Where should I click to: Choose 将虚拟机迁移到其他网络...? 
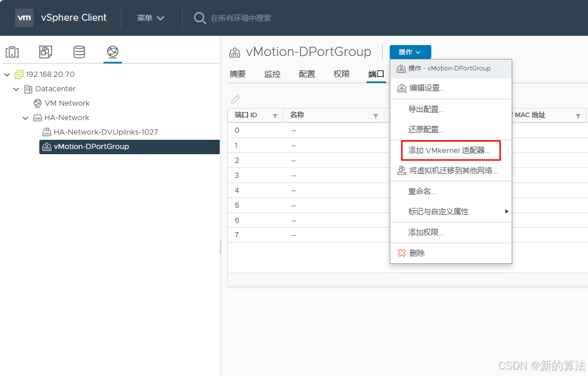point(451,171)
